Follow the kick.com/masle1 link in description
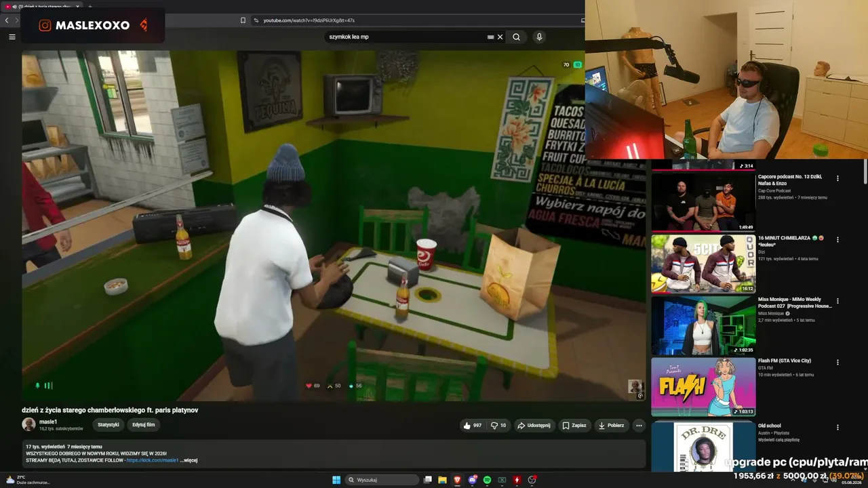 [x=153, y=460]
